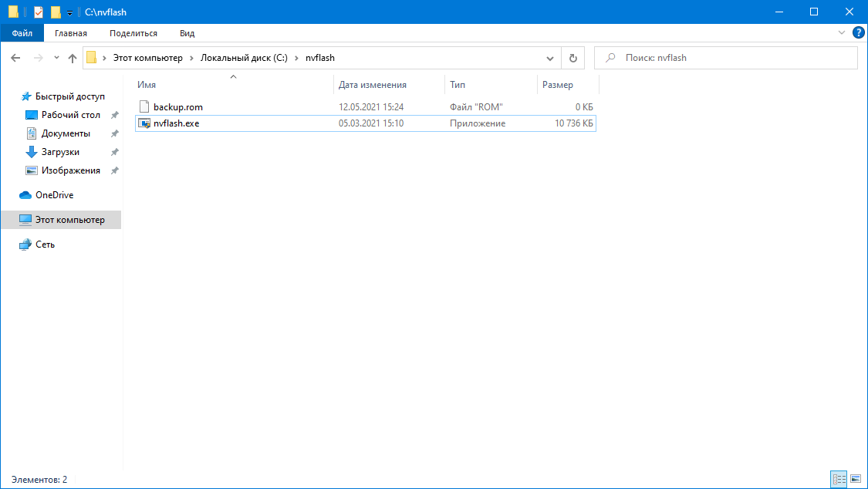
Task: Click New folder icon in title bar
Action: pos(56,12)
